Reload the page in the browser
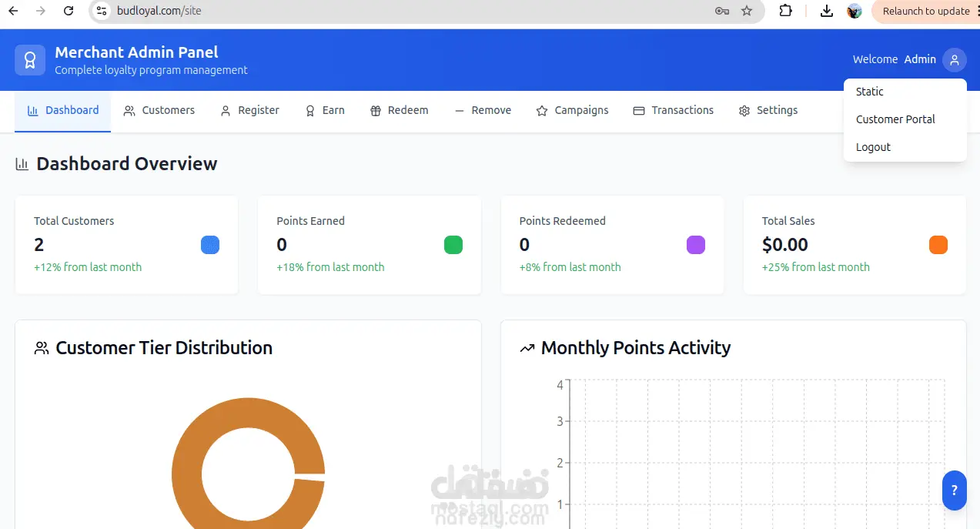The image size is (980, 529). (x=69, y=11)
